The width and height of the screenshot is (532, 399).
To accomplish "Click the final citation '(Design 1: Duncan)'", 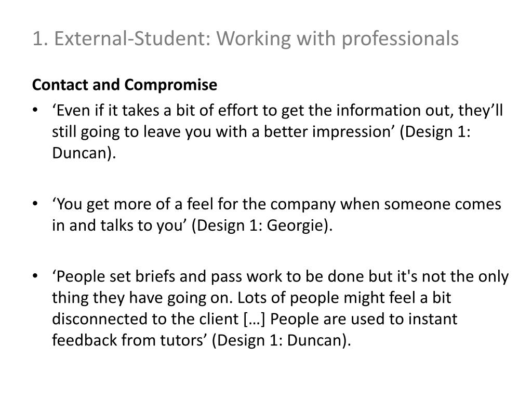I will coord(280,340).
